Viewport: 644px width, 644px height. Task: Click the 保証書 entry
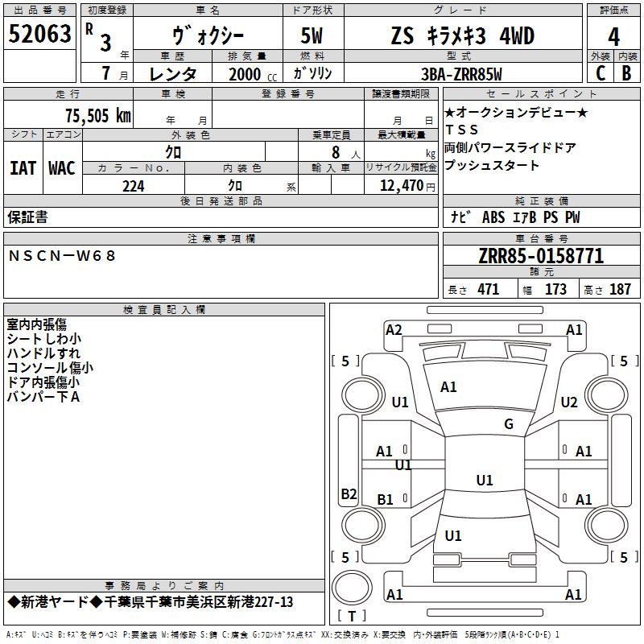pyautogui.click(x=27, y=217)
